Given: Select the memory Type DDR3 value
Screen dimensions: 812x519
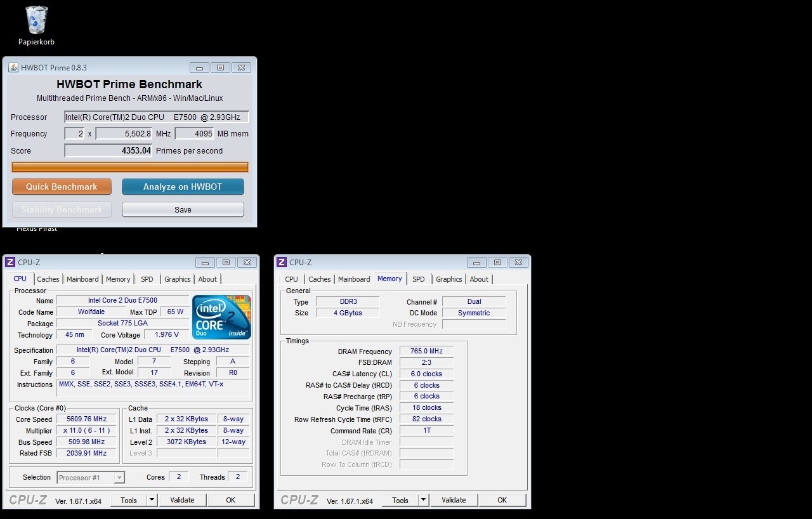Looking at the screenshot, I should [347, 301].
